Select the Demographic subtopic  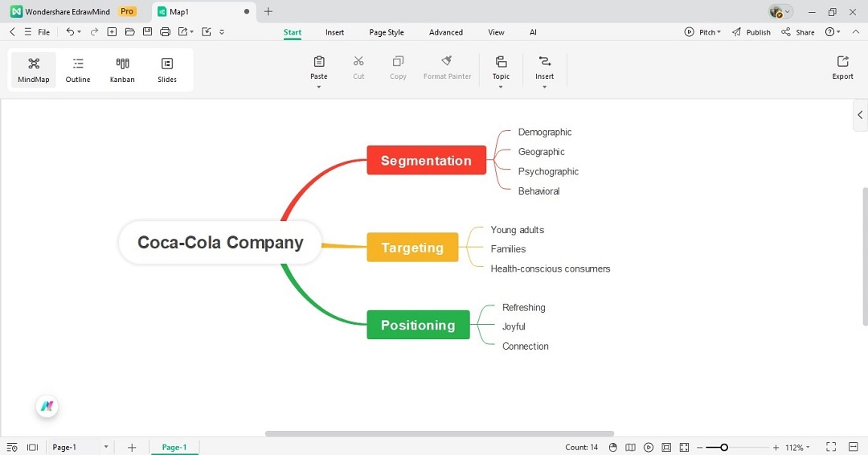[x=545, y=132]
